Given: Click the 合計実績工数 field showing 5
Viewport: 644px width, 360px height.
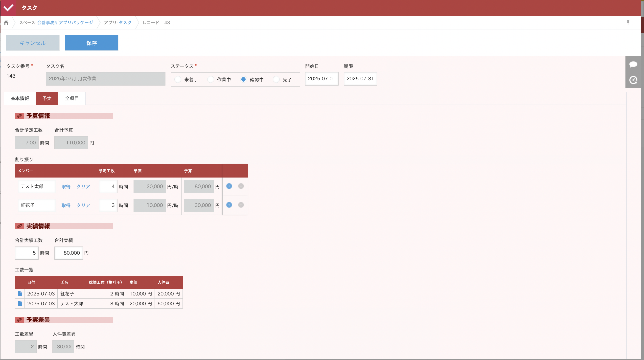Looking at the screenshot, I should (27, 253).
